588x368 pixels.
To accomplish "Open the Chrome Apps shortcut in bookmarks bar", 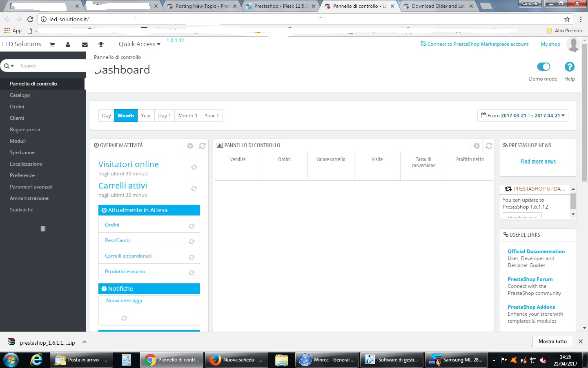I will [x=13, y=31].
